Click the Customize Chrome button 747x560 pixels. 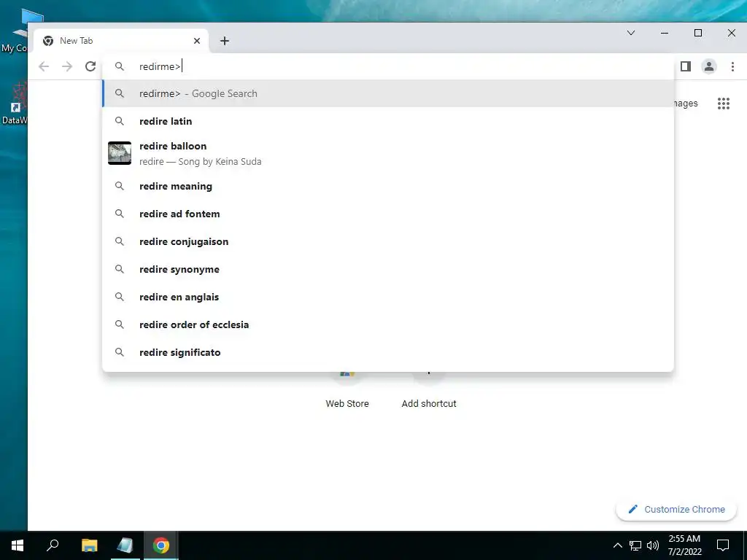pyautogui.click(x=676, y=509)
